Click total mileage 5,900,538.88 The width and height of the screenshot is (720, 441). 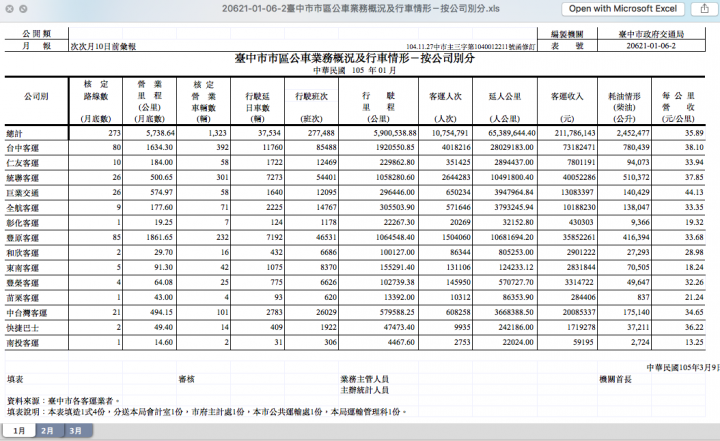395,133
